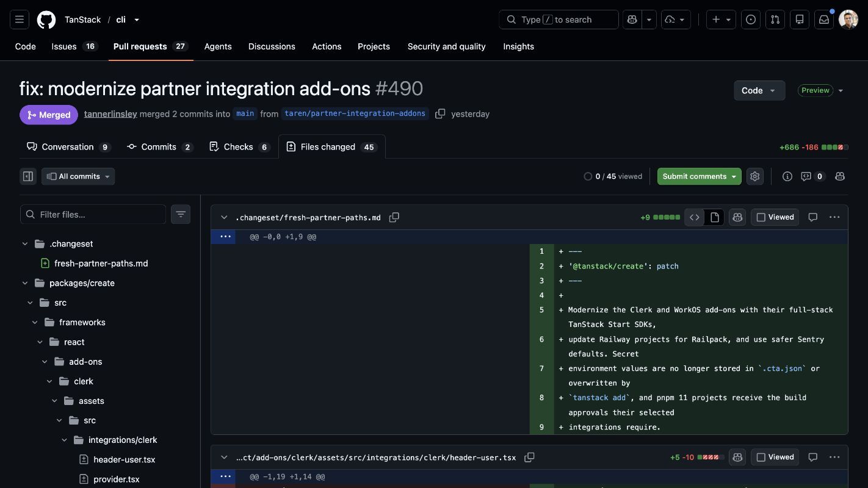Ask Copilot about fresh-partner-paths.md
Screen dimensions: 868x488
737,217
